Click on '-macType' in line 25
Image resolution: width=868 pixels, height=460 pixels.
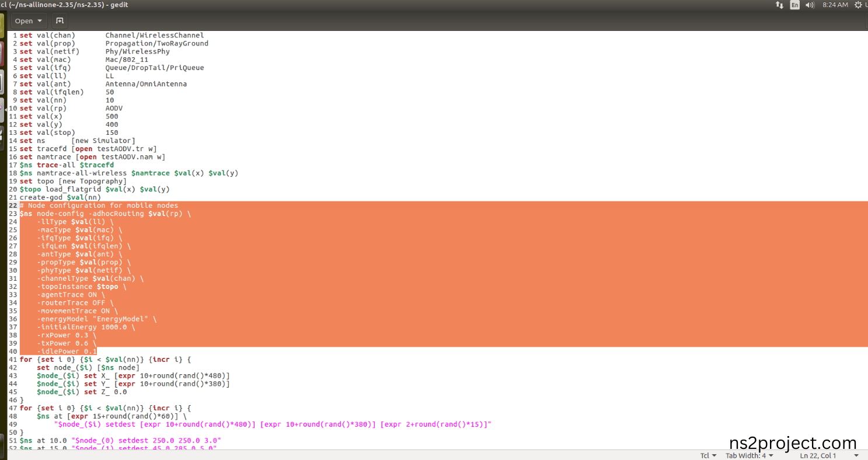pos(54,230)
